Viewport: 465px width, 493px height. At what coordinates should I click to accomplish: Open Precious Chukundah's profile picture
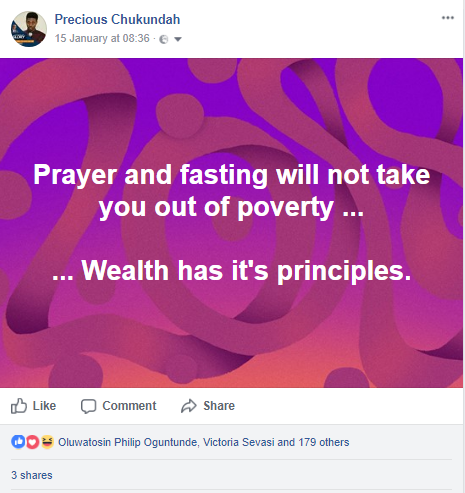click(29, 29)
